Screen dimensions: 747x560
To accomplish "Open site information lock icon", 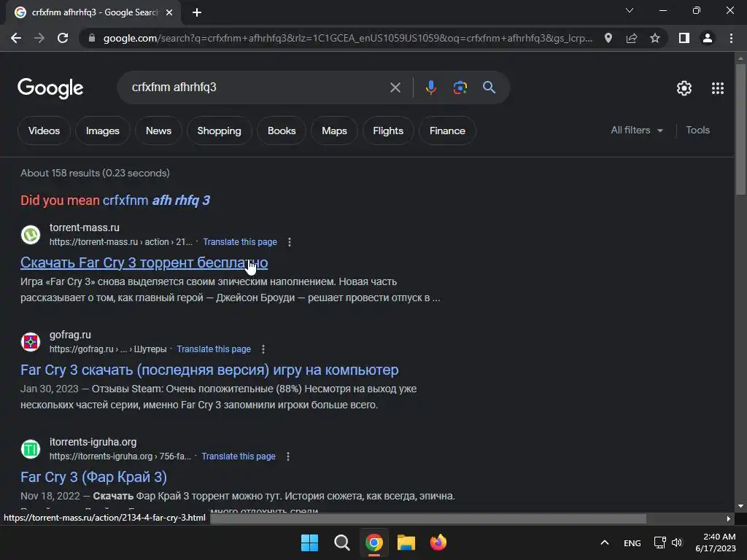I will (x=92, y=38).
